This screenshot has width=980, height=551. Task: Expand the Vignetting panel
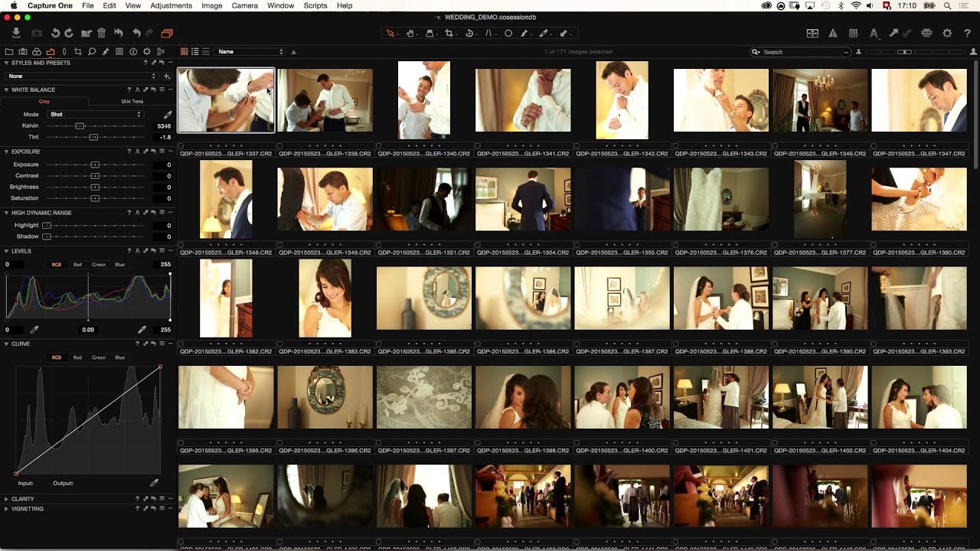pyautogui.click(x=6, y=509)
